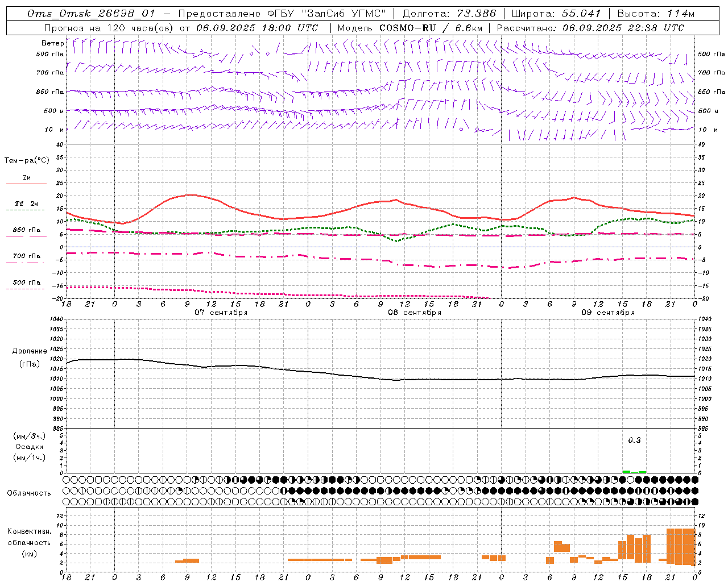Click the Тем-ра(°C) axis label

pos(27,161)
